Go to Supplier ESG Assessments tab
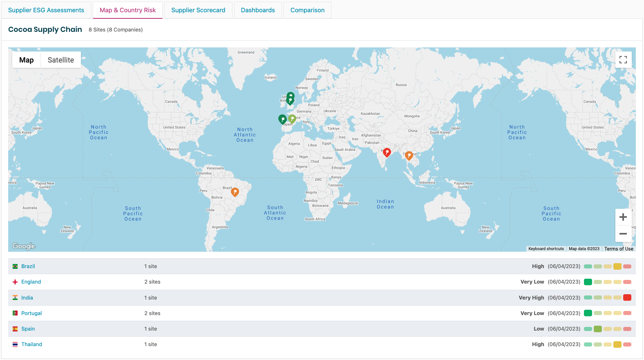The height and width of the screenshot is (360, 644). click(x=46, y=10)
